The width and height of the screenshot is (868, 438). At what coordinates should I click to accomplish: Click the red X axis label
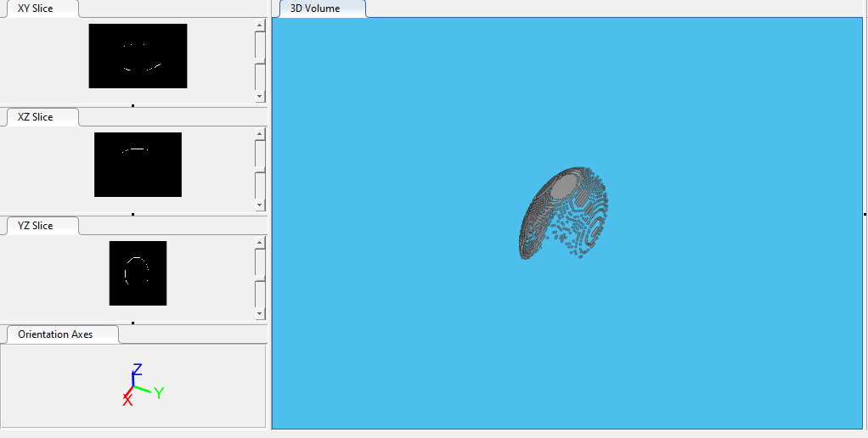(x=127, y=401)
